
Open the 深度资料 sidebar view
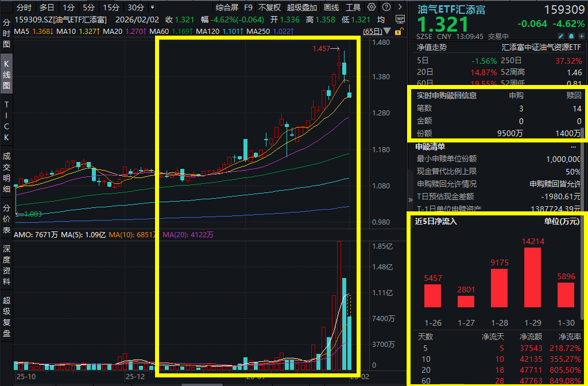coord(6,265)
